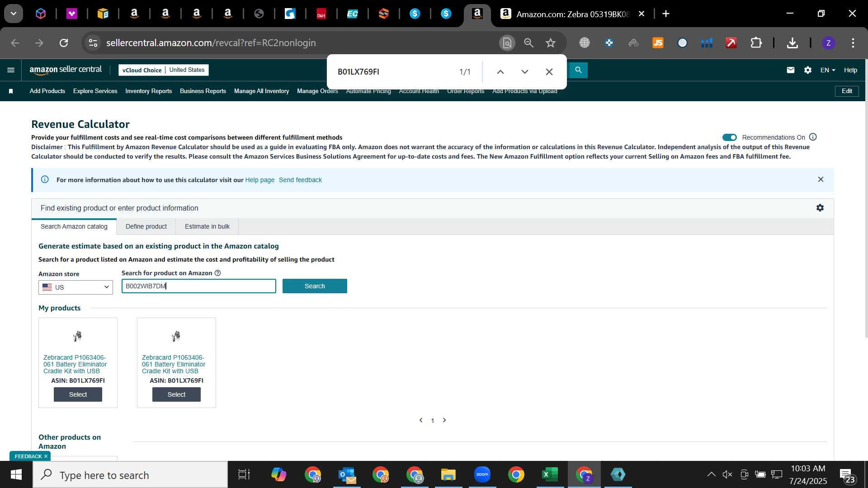The height and width of the screenshot is (488, 868).
Task: Open Excel from the taskbar
Action: tap(550, 475)
